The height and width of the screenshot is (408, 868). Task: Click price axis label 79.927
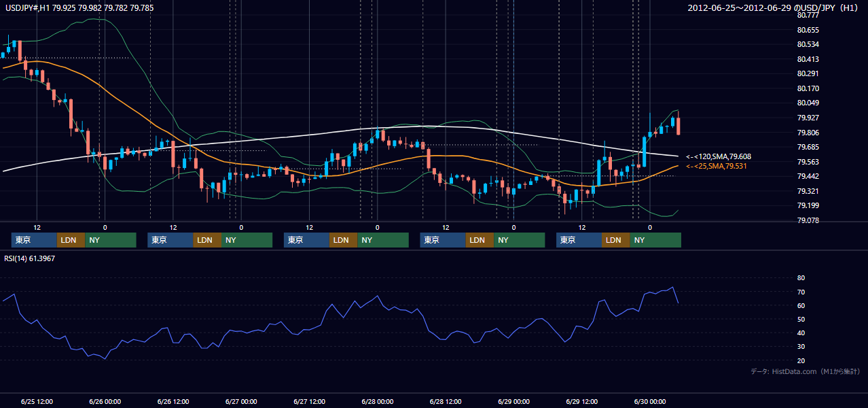[808, 118]
